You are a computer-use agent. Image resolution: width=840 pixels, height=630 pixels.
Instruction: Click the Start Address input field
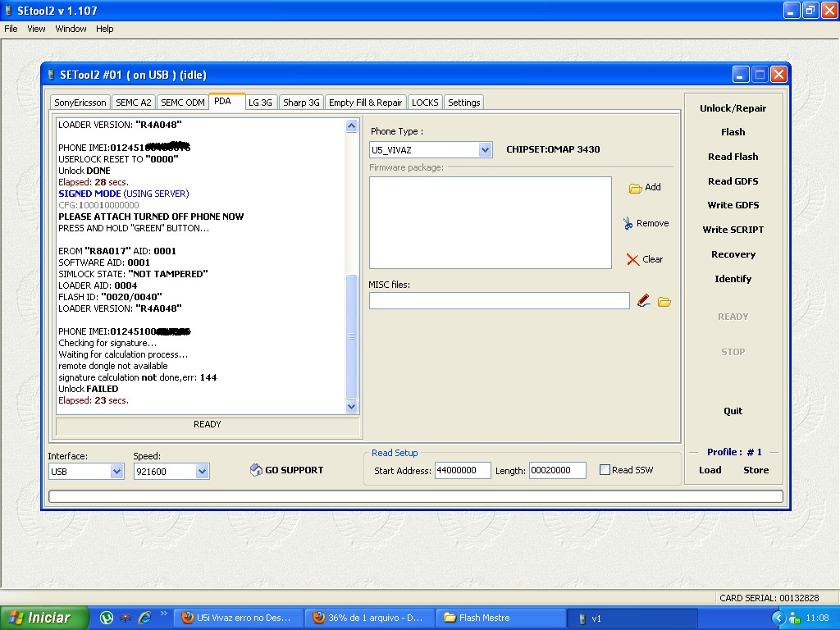point(463,470)
